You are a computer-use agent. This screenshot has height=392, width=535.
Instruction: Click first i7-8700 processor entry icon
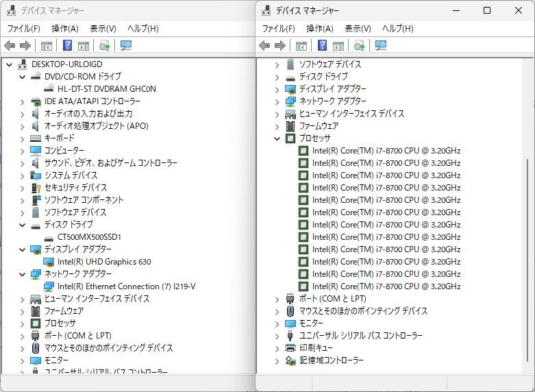coord(303,151)
